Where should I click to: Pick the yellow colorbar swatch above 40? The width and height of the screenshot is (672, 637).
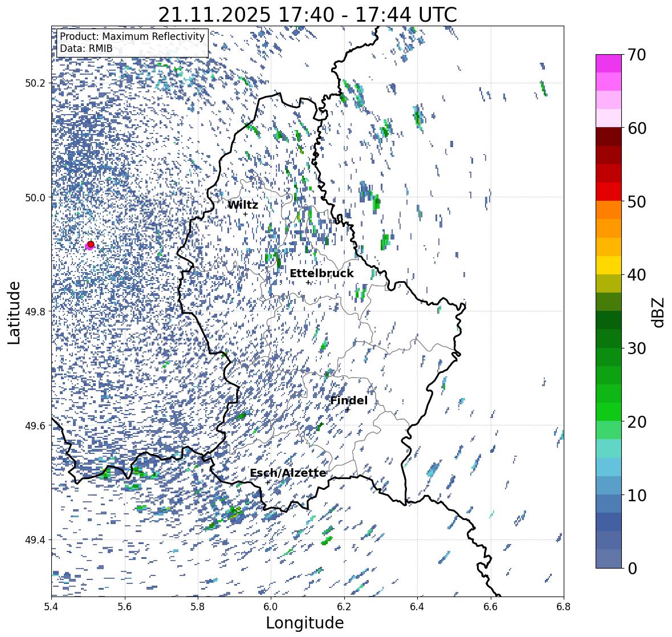pos(609,265)
